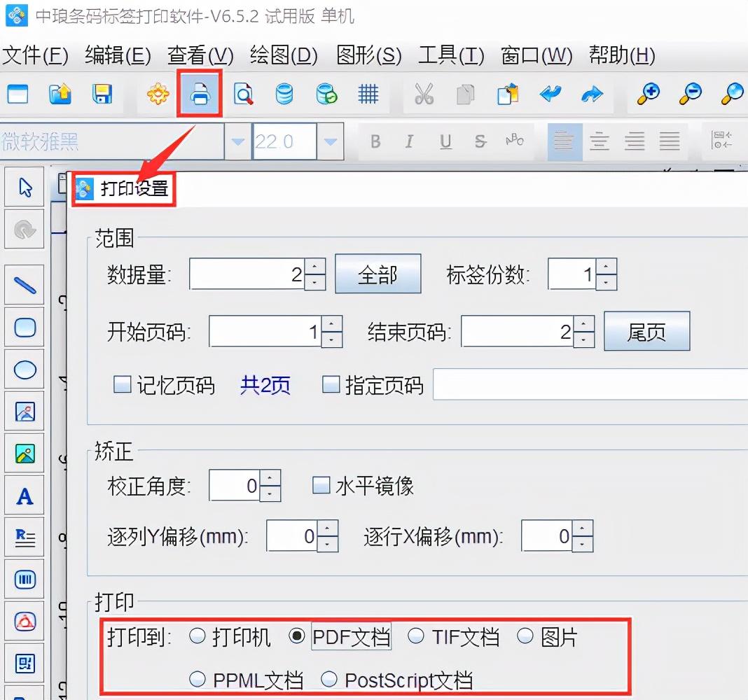Check the 记忆页码 checkbox
The width and height of the screenshot is (748, 700).
122,384
